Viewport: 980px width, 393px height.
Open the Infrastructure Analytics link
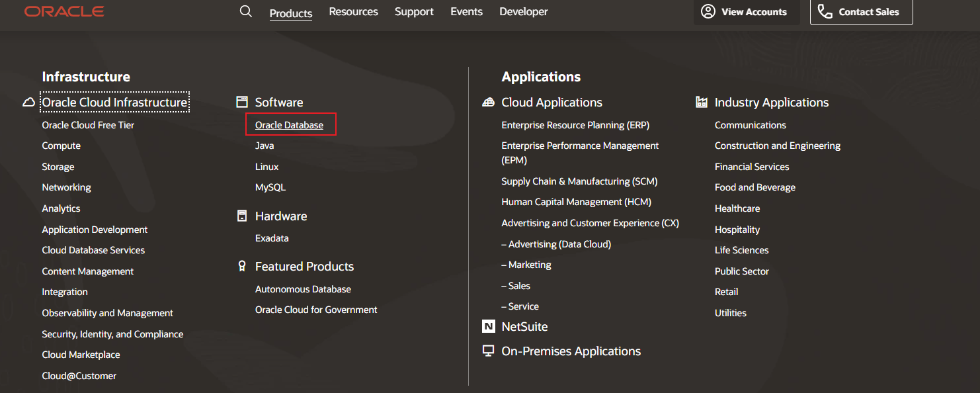61,208
